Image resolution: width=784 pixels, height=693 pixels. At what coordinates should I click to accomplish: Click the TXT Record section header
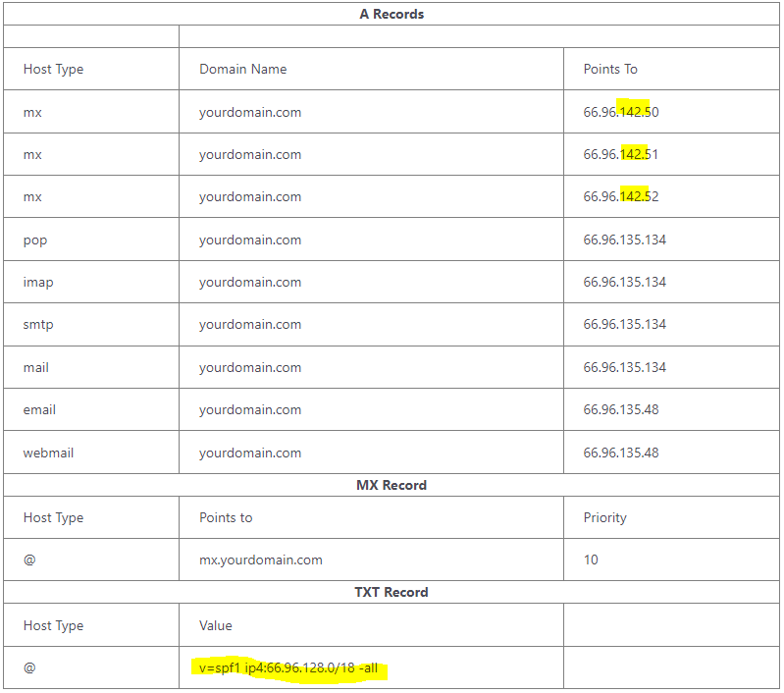(x=392, y=592)
